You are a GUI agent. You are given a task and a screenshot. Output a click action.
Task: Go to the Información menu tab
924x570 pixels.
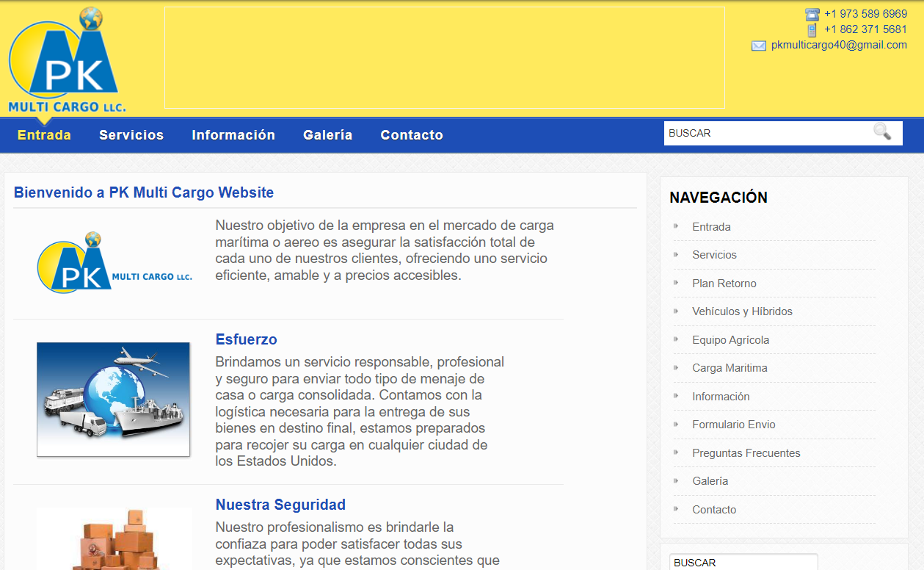tap(233, 135)
